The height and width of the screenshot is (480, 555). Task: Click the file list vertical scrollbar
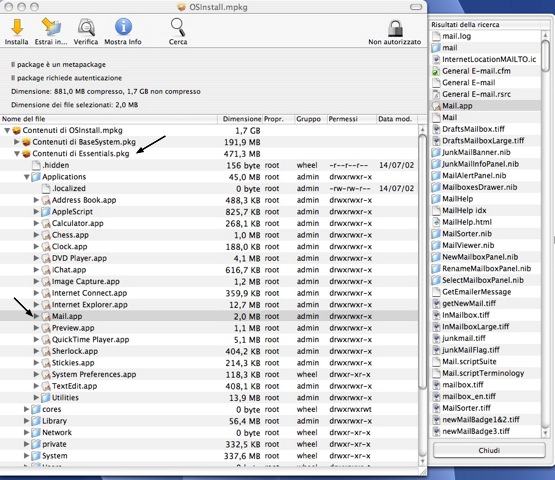coord(422,262)
